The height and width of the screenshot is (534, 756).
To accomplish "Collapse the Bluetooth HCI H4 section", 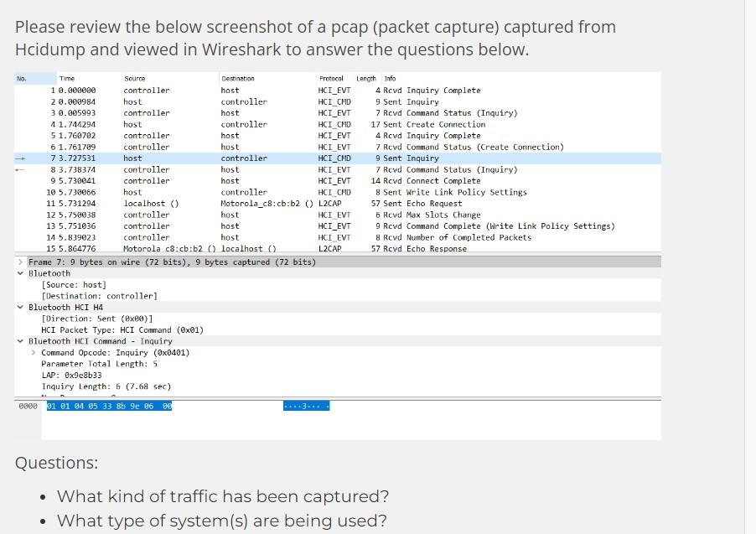I will [x=20, y=308].
